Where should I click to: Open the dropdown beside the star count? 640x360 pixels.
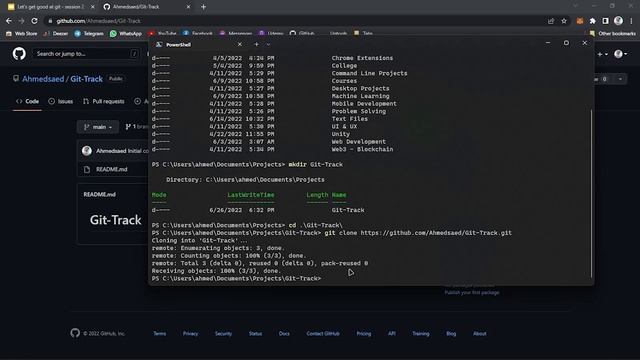pyautogui.click(x=620, y=79)
